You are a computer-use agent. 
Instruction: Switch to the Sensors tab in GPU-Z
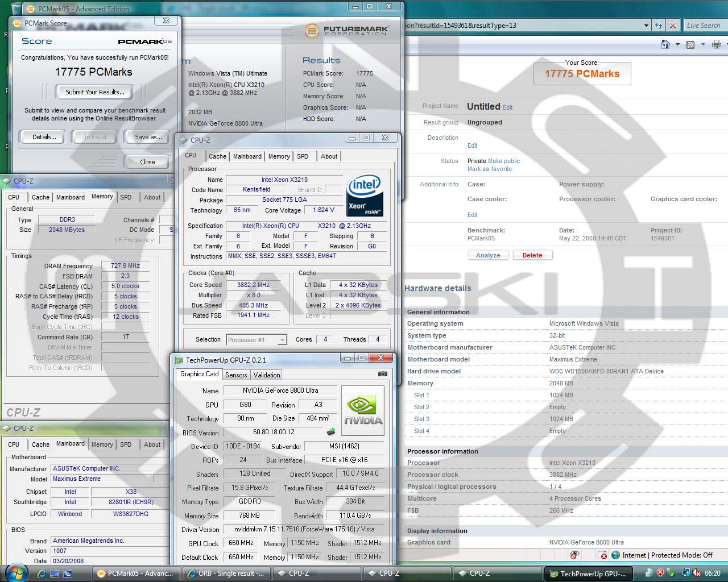pyautogui.click(x=236, y=375)
